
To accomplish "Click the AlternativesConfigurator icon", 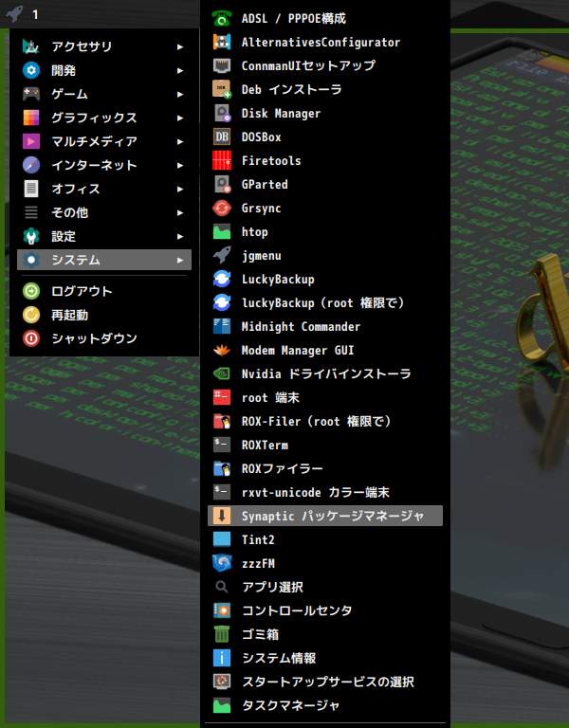I will [222, 42].
